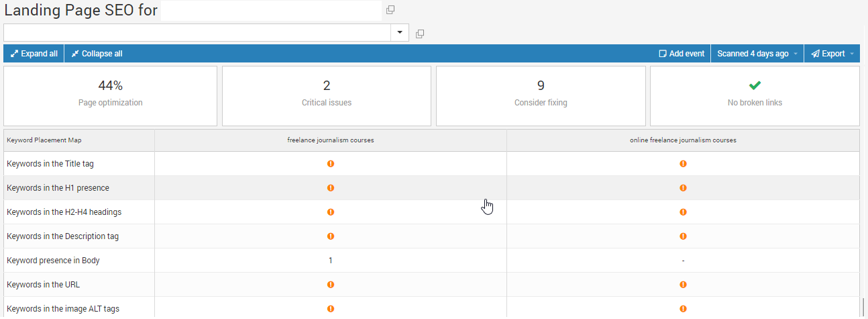Click Description tag warning for online freelance journalism courses
868x319 pixels.
pyautogui.click(x=683, y=236)
